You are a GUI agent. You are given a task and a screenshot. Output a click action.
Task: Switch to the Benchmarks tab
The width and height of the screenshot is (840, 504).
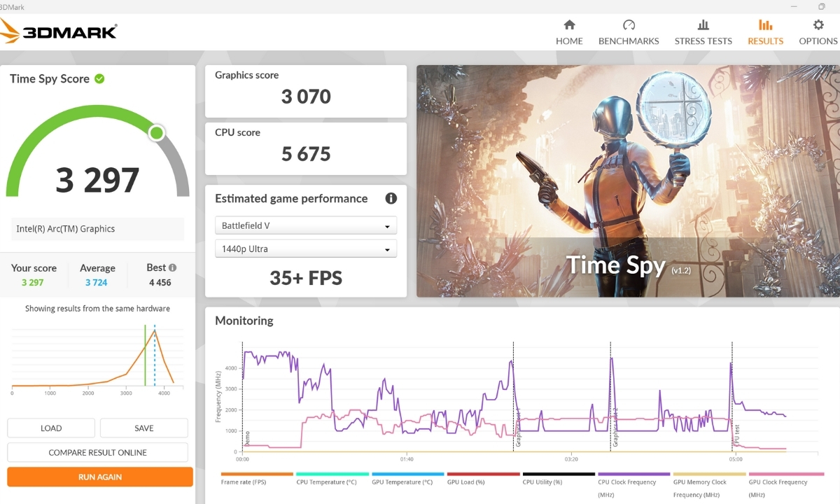(x=629, y=33)
